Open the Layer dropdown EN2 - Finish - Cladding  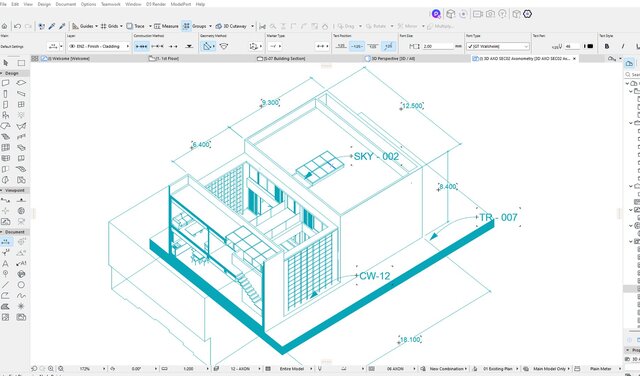click(99, 47)
